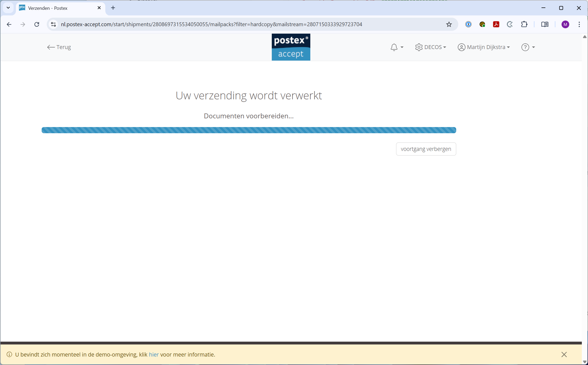Click the 1Password extension icon
Screen dimensions: 588x365
point(468,24)
